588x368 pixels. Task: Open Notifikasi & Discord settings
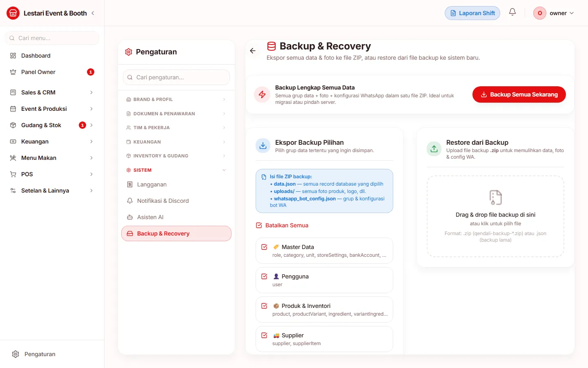point(176,201)
